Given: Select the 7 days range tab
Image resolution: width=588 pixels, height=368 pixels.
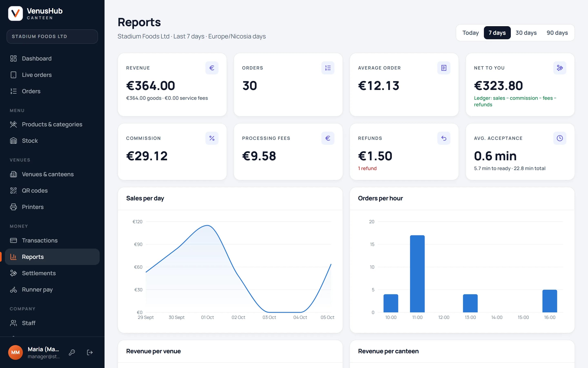Looking at the screenshot, I should click(497, 33).
